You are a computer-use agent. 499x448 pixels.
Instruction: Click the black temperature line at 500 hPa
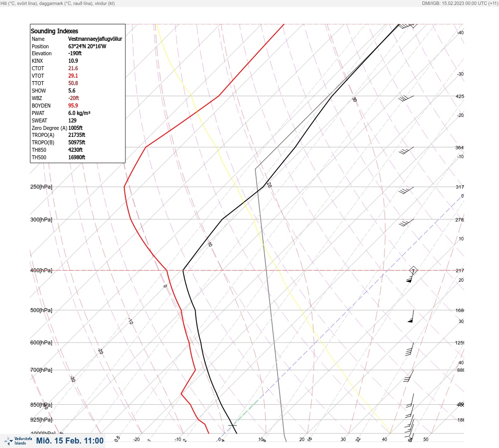195,310
